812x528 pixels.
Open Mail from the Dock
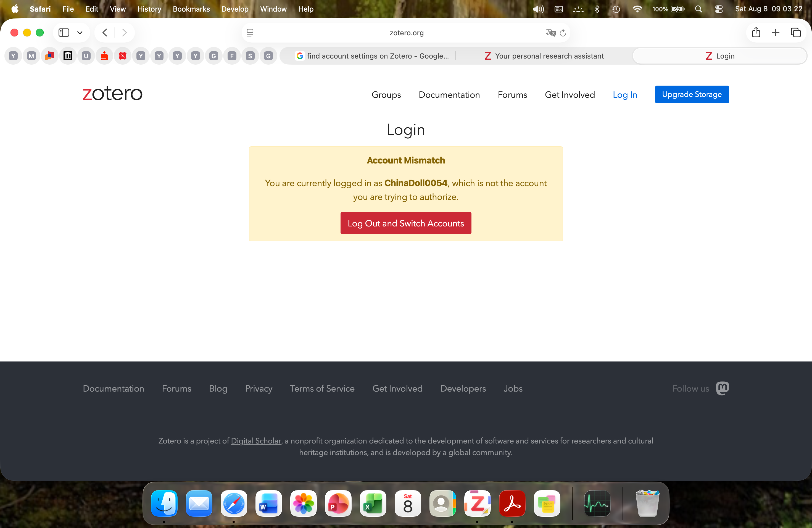(x=199, y=503)
